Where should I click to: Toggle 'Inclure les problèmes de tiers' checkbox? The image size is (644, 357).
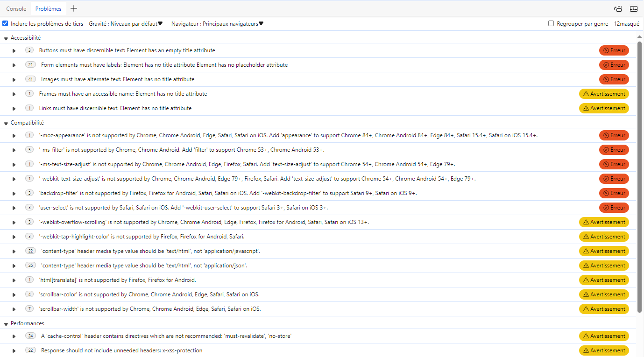pyautogui.click(x=5, y=23)
